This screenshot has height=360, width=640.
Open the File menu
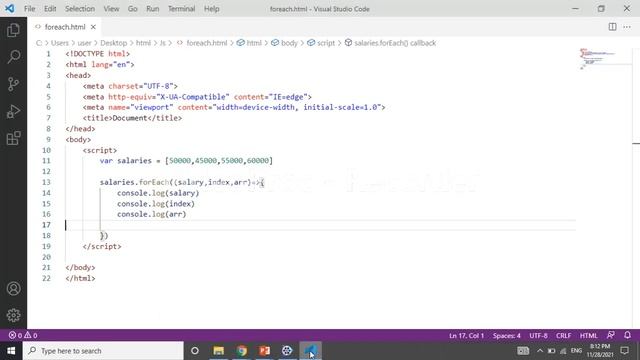point(29,9)
